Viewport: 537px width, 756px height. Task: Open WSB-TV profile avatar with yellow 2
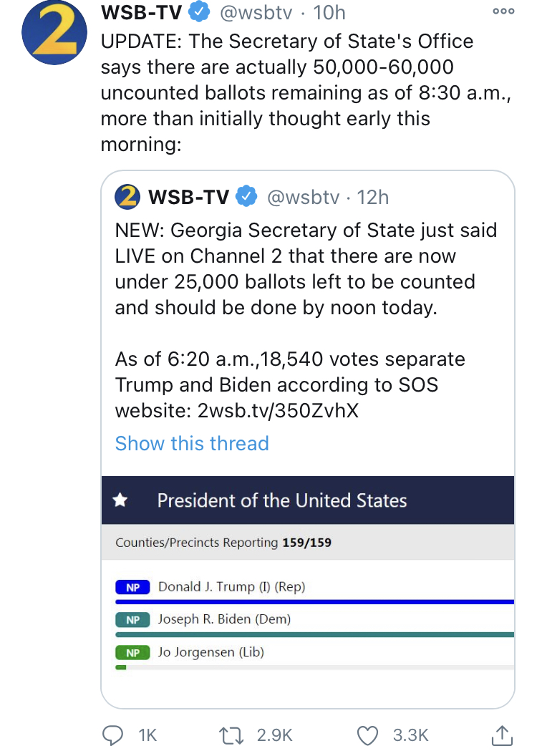click(x=54, y=32)
